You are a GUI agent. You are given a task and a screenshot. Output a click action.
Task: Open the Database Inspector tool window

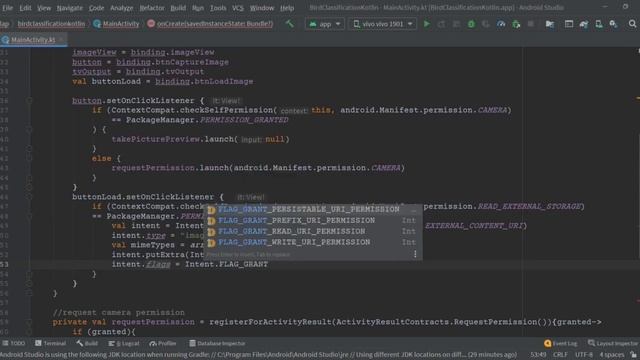[217, 343]
